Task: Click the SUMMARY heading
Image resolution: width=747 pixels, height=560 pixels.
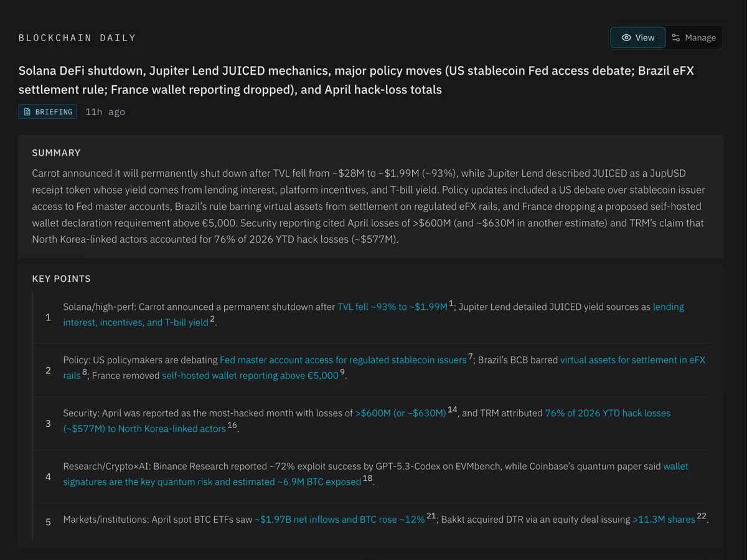Action: pyautogui.click(x=56, y=153)
